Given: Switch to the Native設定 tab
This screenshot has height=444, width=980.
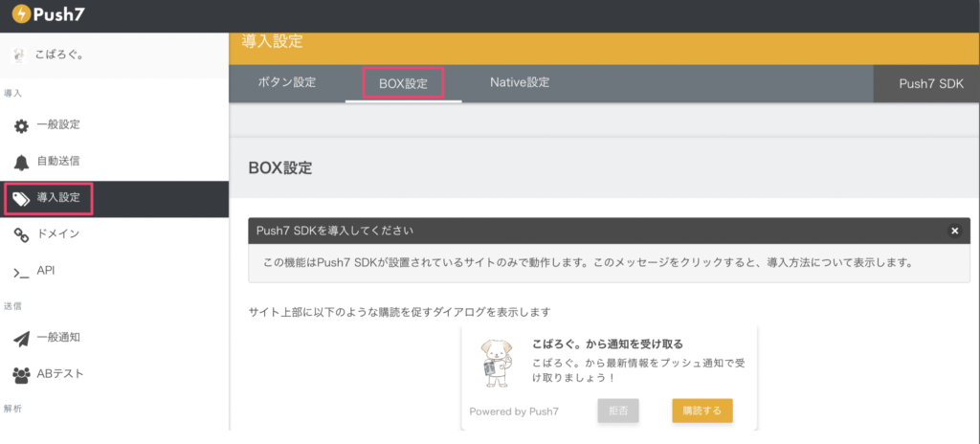Looking at the screenshot, I should coord(520,82).
